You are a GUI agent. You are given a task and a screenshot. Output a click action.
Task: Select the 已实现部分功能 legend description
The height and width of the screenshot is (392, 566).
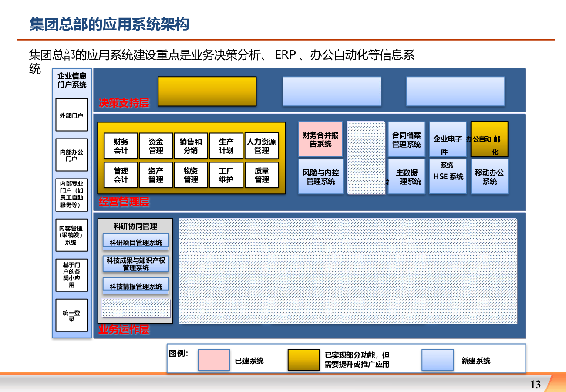pyautogui.click(x=357, y=360)
